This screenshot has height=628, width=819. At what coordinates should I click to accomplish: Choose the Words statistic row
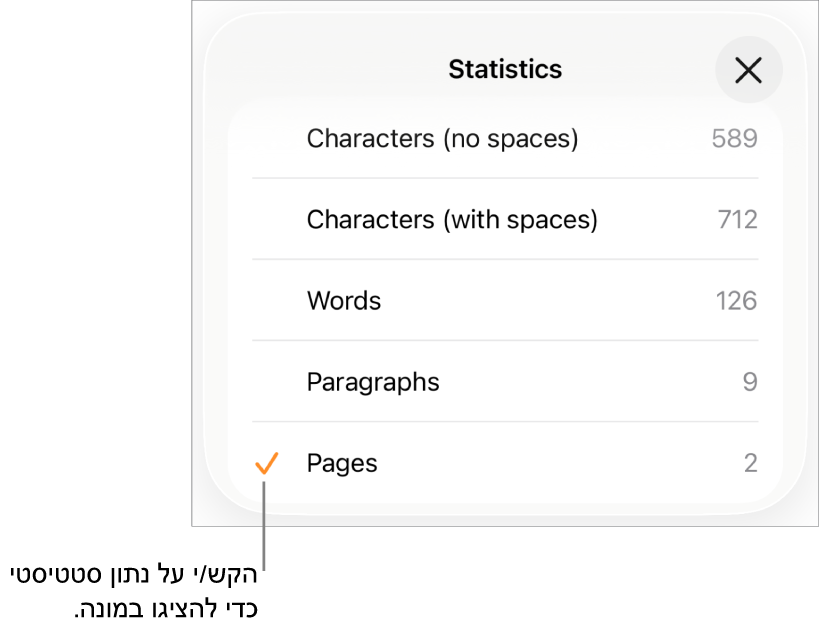[344, 301]
